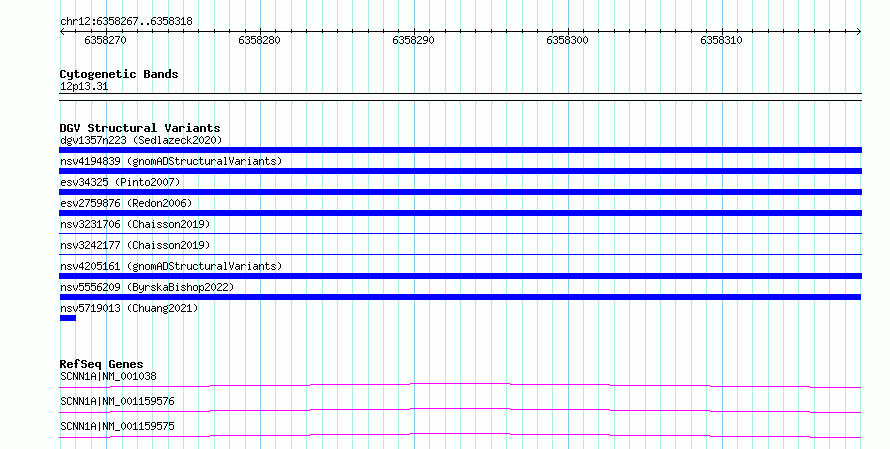Click the magenta line under SCNN1A|NM_001159575
The width and height of the screenshot is (890, 449).
(460, 435)
